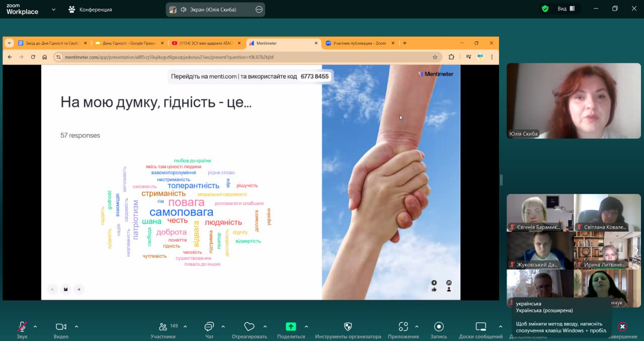Viewport: 644px width, 341px height.
Task: Start recording with the Запись button
Action: tap(439, 329)
